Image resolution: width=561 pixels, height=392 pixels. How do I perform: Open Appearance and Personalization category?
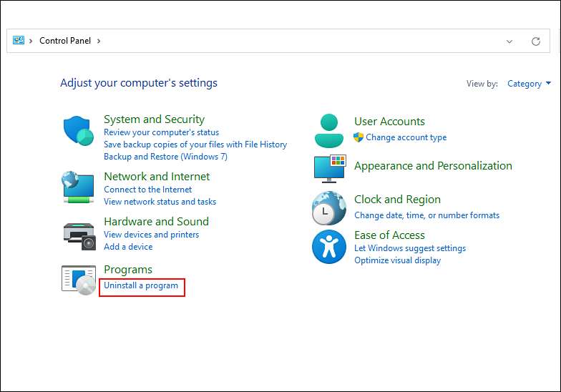[433, 166]
